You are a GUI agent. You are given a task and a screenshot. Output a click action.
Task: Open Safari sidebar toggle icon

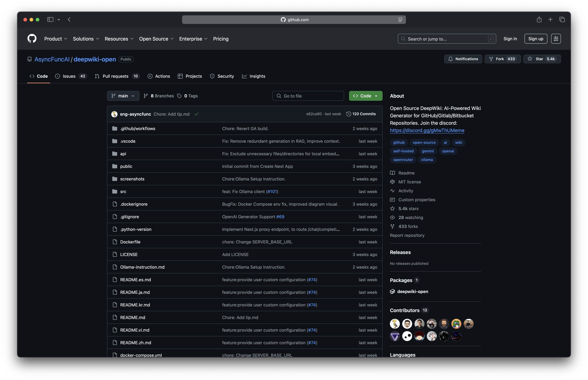(x=50, y=20)
